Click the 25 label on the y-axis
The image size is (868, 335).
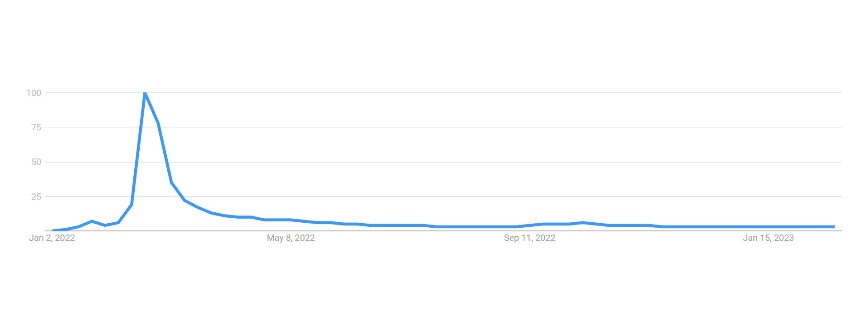pos(36,196)
